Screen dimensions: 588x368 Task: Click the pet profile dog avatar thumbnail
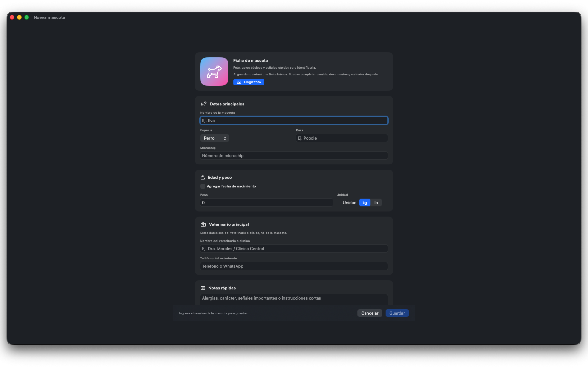(x=214, y=71)
